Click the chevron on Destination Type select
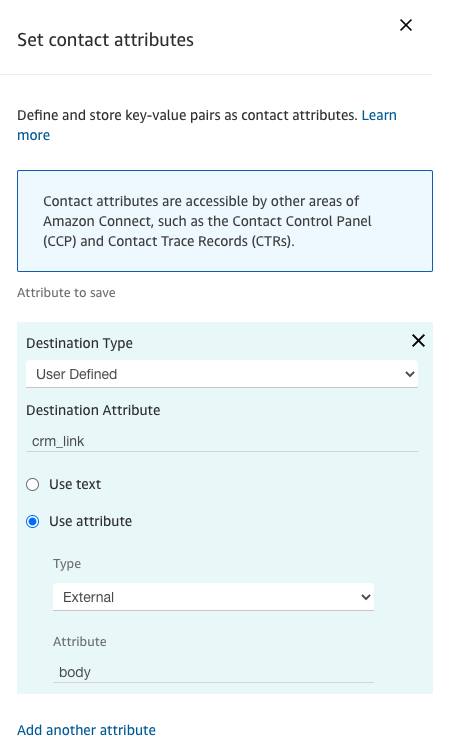 coord(410,374)
